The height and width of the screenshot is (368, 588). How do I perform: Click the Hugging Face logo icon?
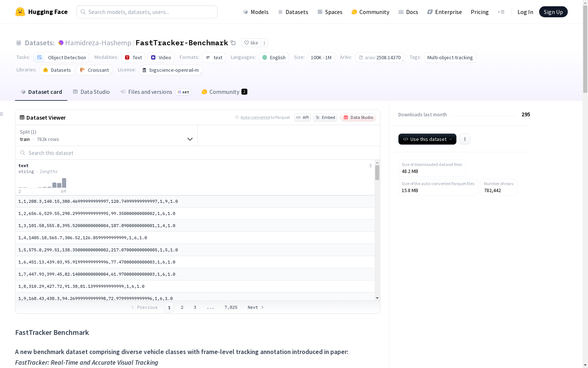[20, 12]
